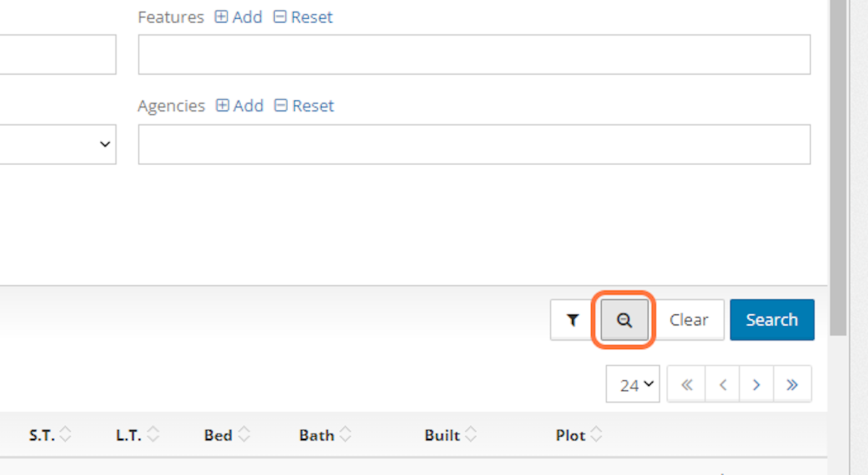Reset the Agencies selection
Viewport: 868px width, 475px height.
point(304,106)
